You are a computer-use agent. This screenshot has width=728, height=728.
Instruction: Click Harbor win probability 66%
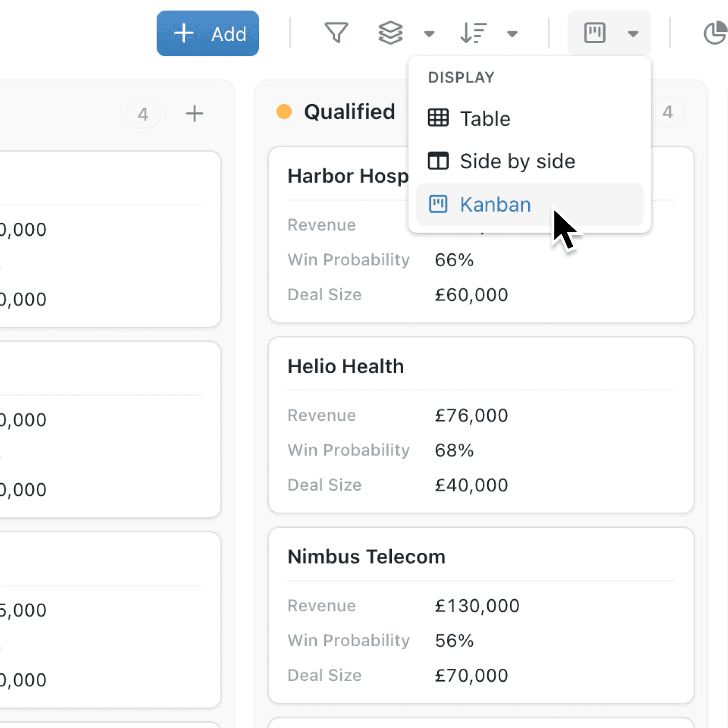(x=454, y=260)
